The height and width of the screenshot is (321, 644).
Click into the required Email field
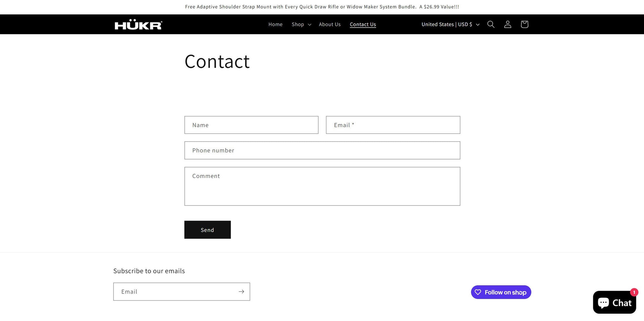[x=393, y=125]
